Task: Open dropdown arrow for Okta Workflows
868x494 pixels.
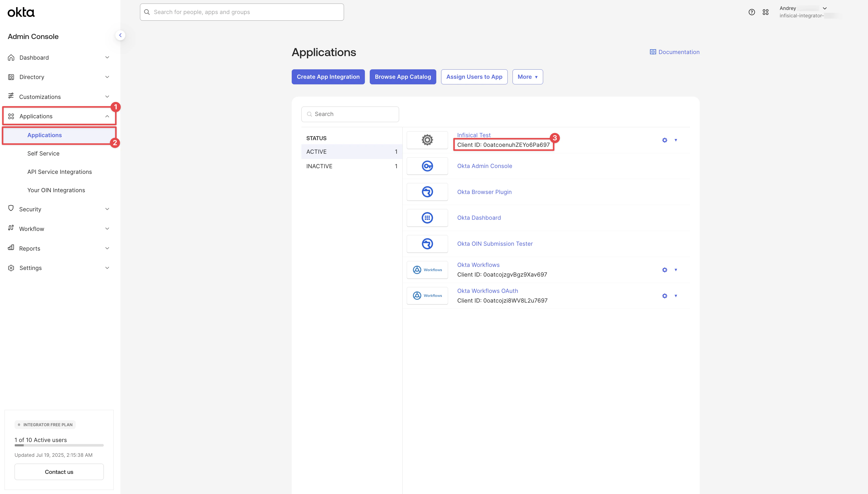Action: pos(675,270)
